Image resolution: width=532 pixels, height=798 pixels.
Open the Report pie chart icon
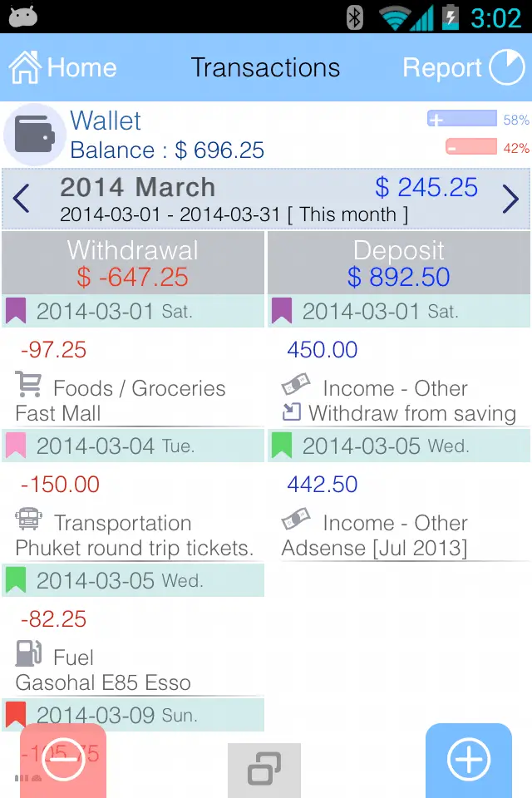[506, 67]
